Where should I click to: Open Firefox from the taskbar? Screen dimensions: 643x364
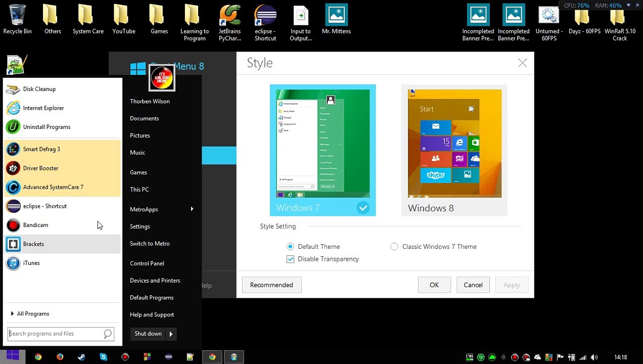(x=60, y=357)
